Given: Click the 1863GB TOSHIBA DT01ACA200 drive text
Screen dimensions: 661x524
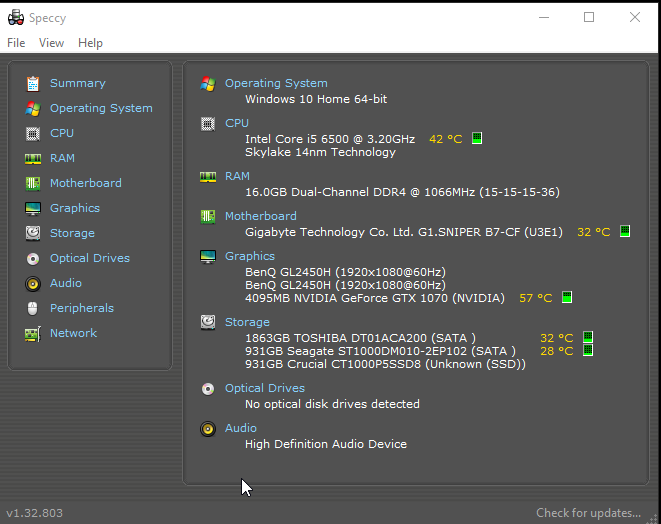Looking at the screenshot, I should coord(360,338).
